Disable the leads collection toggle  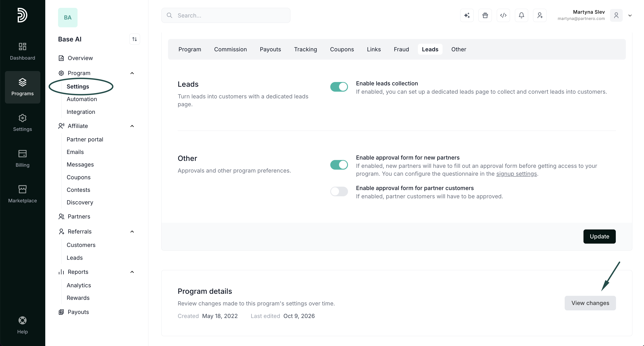tap(339, 87)
